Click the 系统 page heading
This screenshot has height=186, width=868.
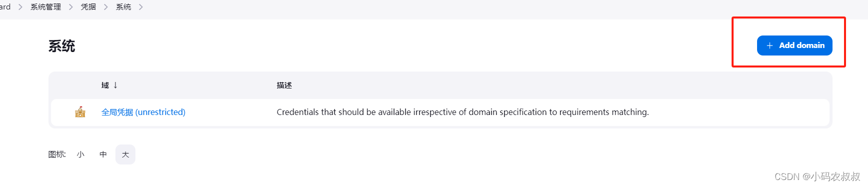62,46
